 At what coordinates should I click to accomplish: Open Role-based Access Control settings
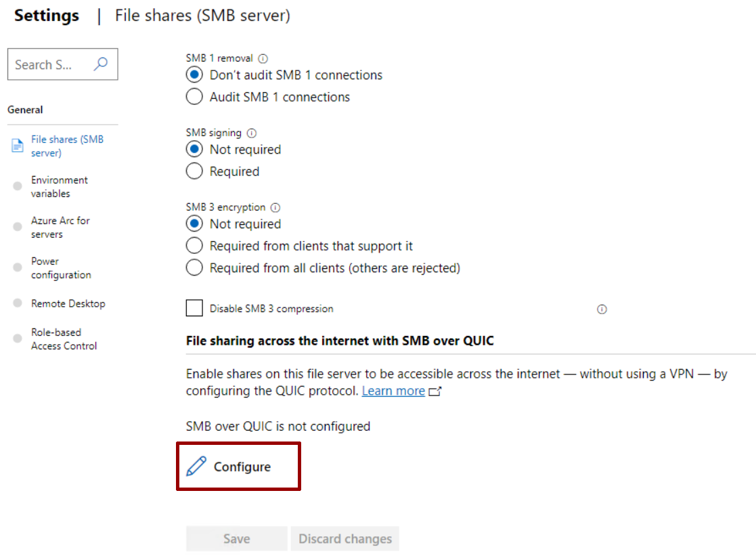60,339
